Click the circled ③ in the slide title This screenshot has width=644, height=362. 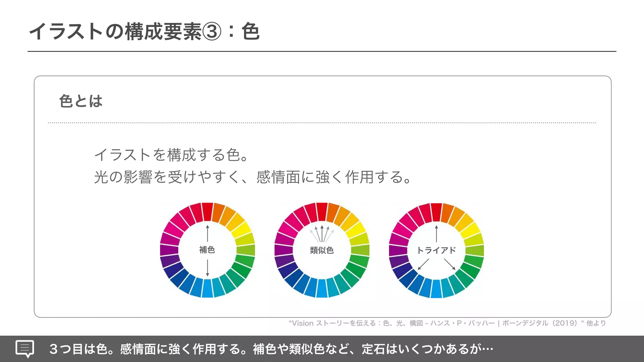click(x=212, y=32)
